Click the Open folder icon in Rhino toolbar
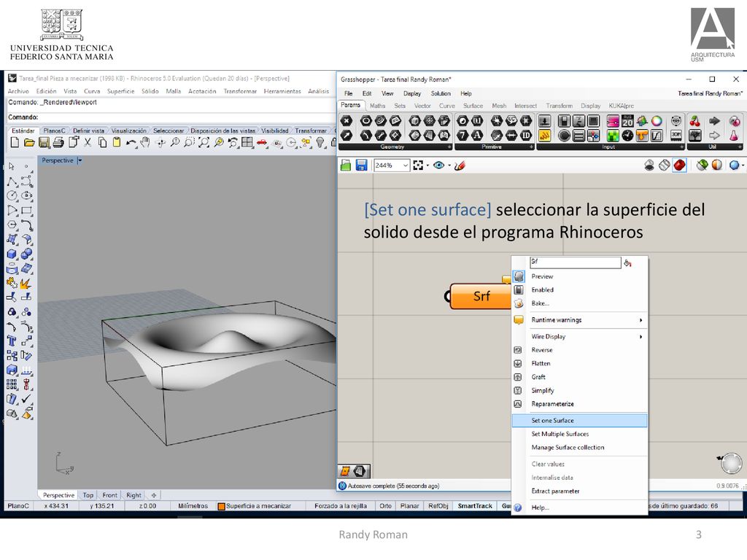This screenshot has width=747, height=560. (29, 142)
